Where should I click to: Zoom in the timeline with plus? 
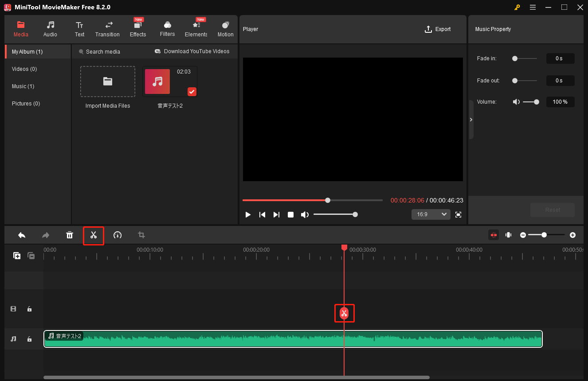tap(572, 235)
